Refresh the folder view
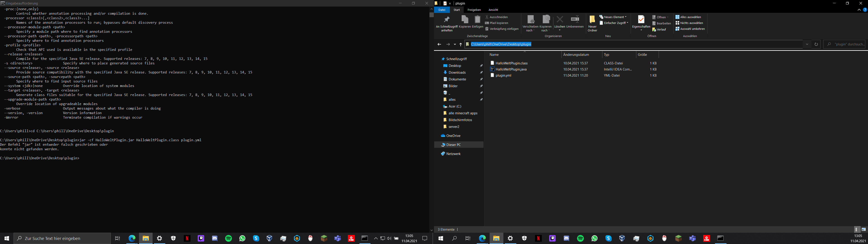The image size is (868, 244). point(816,44)
